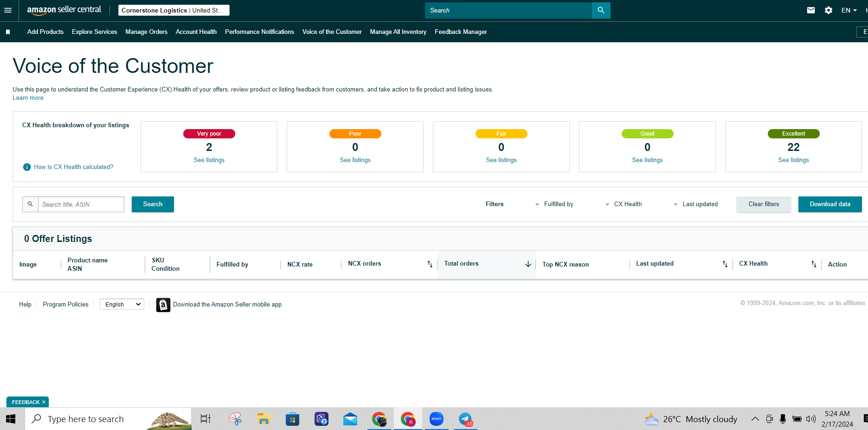Open Task View on the taskbar
868x430 pixels.
205,419
